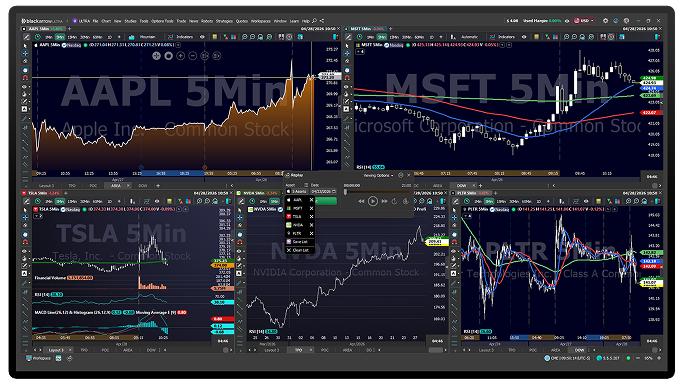Image resolution: width=684 pixels, height=385 pixels.
Task: Open the Options Tools menu
Action: 162,21
